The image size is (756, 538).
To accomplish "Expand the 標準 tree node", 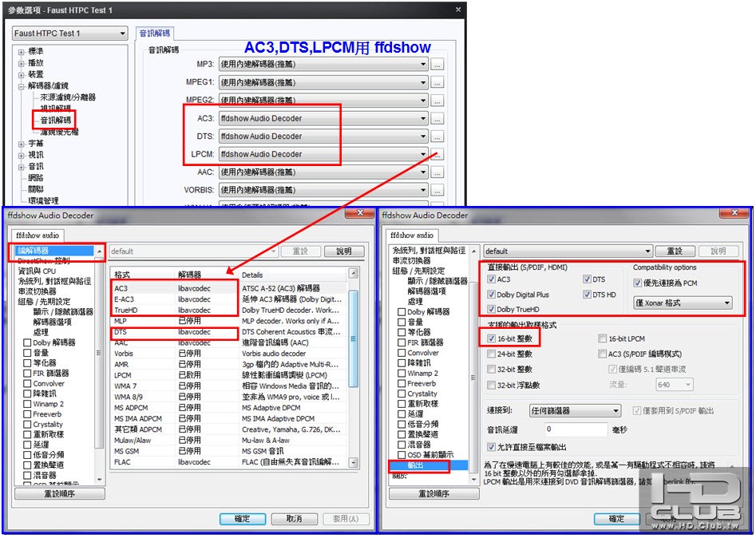I will 22,52.
